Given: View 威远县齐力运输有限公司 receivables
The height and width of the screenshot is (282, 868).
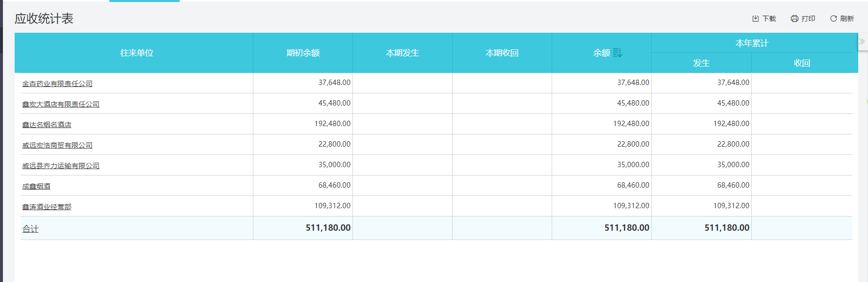Looking at the screenshot, I should click(x=61, y=166).
